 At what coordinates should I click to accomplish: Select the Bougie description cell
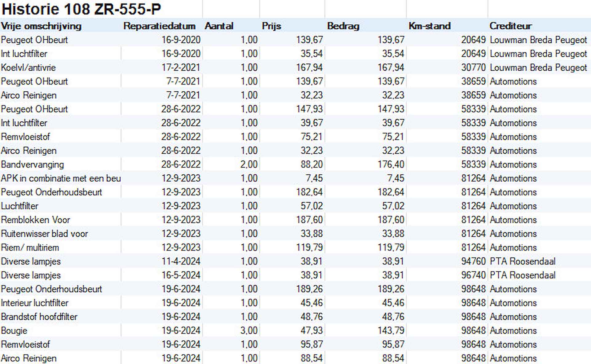[14, 331]
